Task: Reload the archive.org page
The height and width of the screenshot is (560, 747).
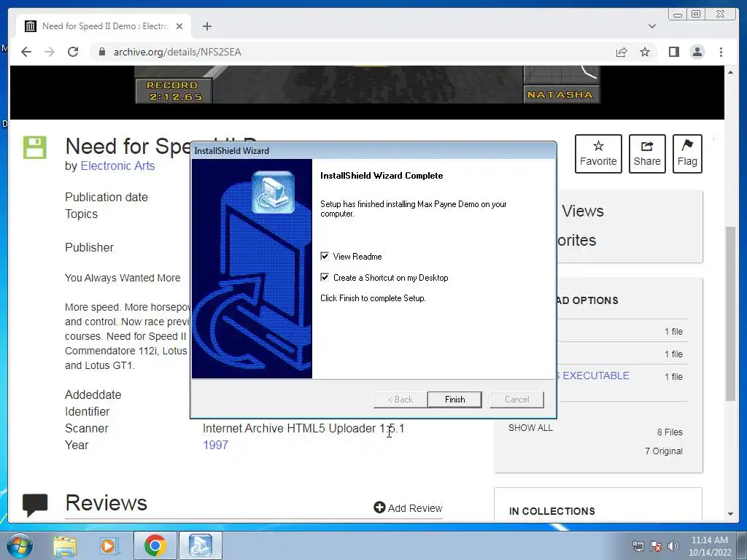Action: tap(73, 52)
